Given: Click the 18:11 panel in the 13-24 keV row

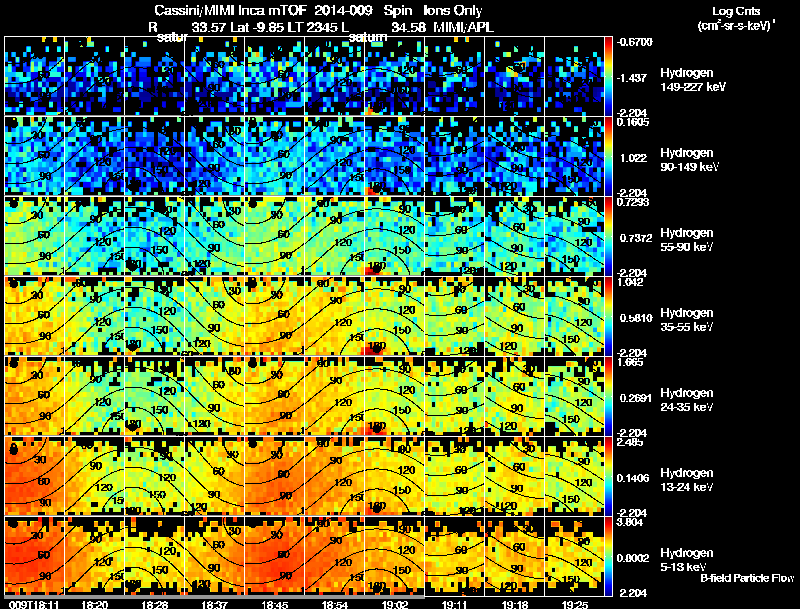Looking at the screenshot, I should click(x=34, y=476).
